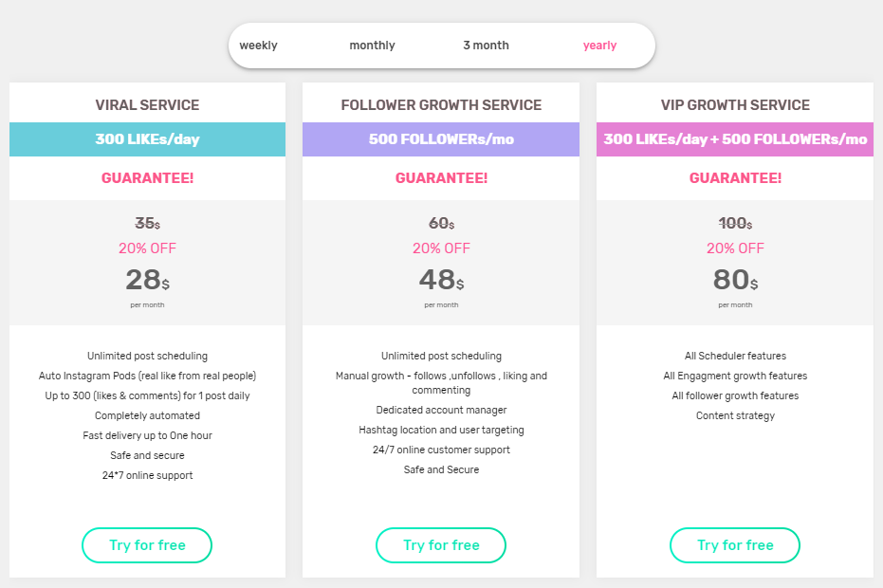Image resolution: width=883 pixels, height=588 pixels.
Task: Click the Dedicated account manager feature
Action: [x=441, y=410]
